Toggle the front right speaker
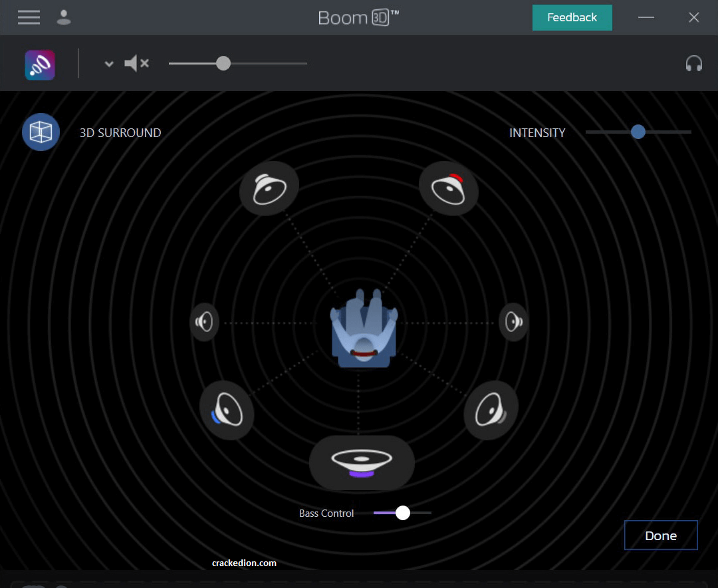Screen dimensions: 718x588 (x=449, y=188)
